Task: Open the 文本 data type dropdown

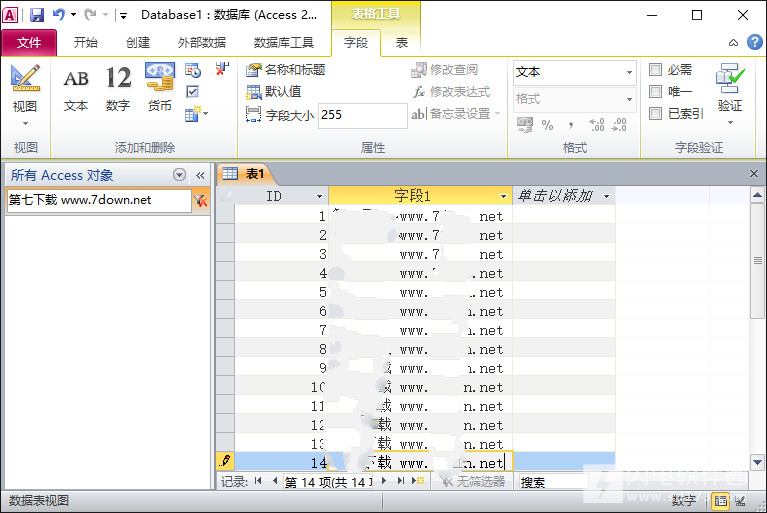Action: 629,72
